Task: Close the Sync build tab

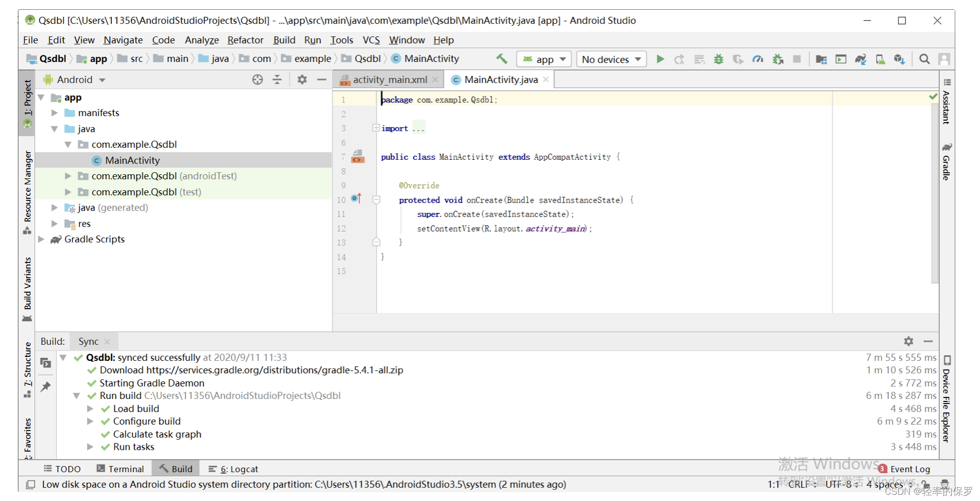Action: [x=107, y=341]
